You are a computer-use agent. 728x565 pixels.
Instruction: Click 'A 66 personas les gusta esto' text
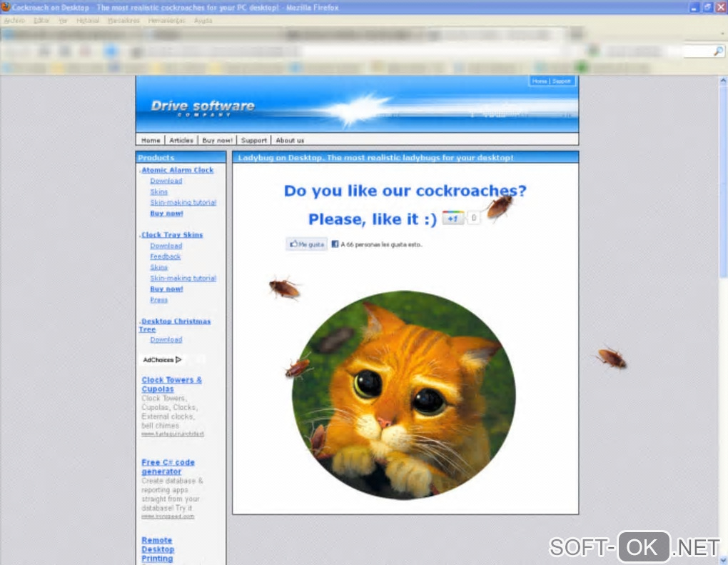pyautogui.click(x=381, y=244)
